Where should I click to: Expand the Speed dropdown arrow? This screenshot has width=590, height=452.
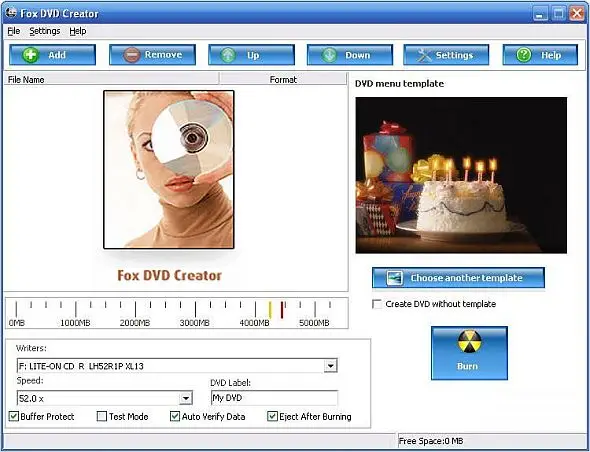[186, 398]
